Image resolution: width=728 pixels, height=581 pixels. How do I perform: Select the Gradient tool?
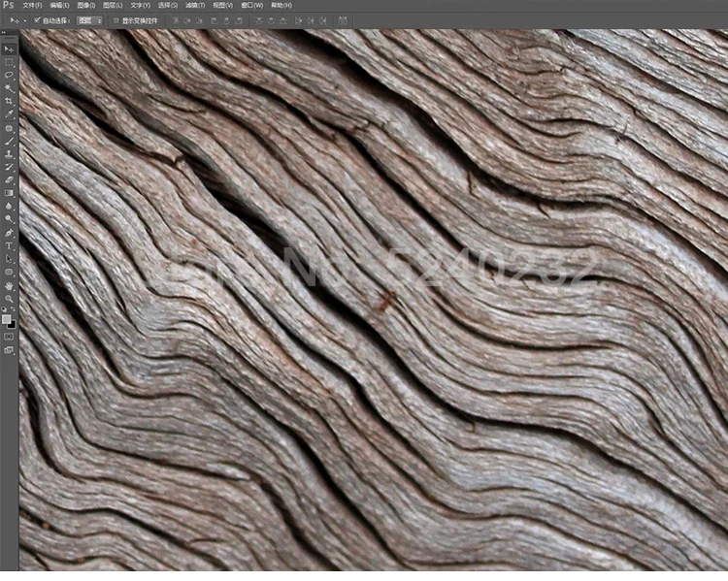click(9, 193)
